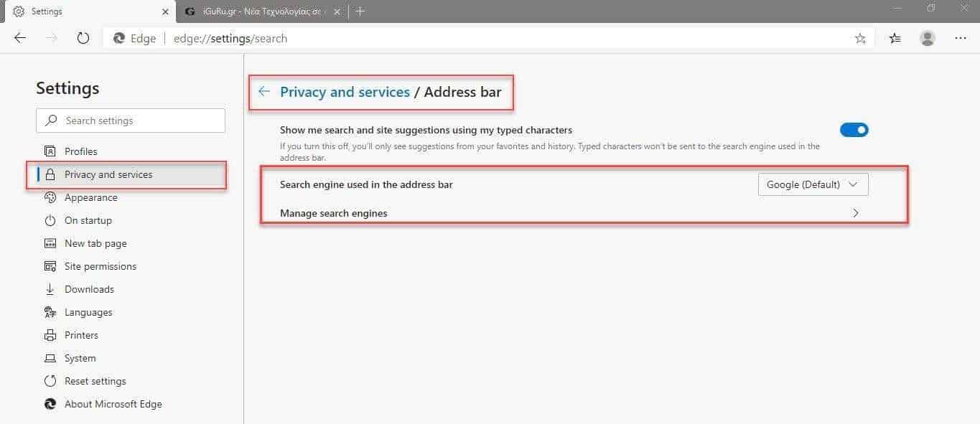Expand Manage search engines chevron
The height and width of the screenshot is (424, 980).
tap(855, 213)
